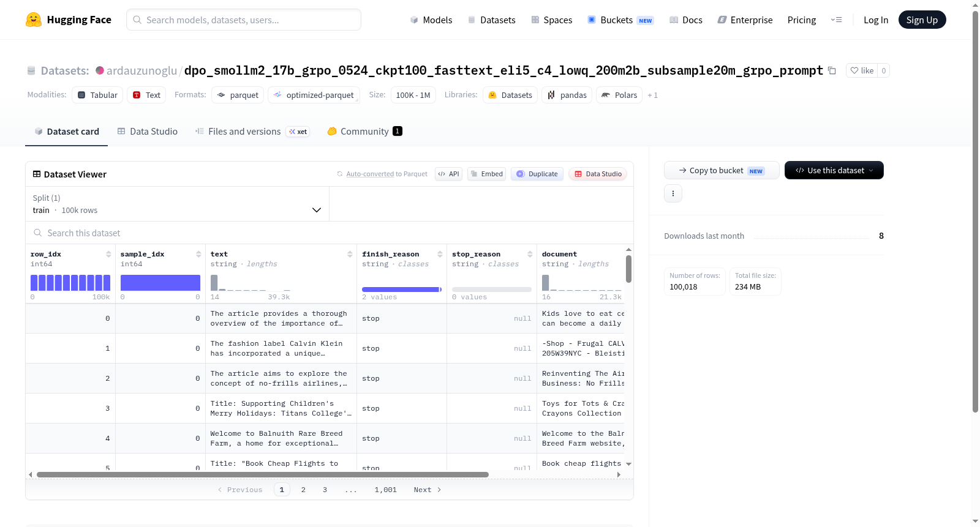Follow the Auto-converted to Parquet link
The height and width of the screenshot is (527, 980).
370,174
